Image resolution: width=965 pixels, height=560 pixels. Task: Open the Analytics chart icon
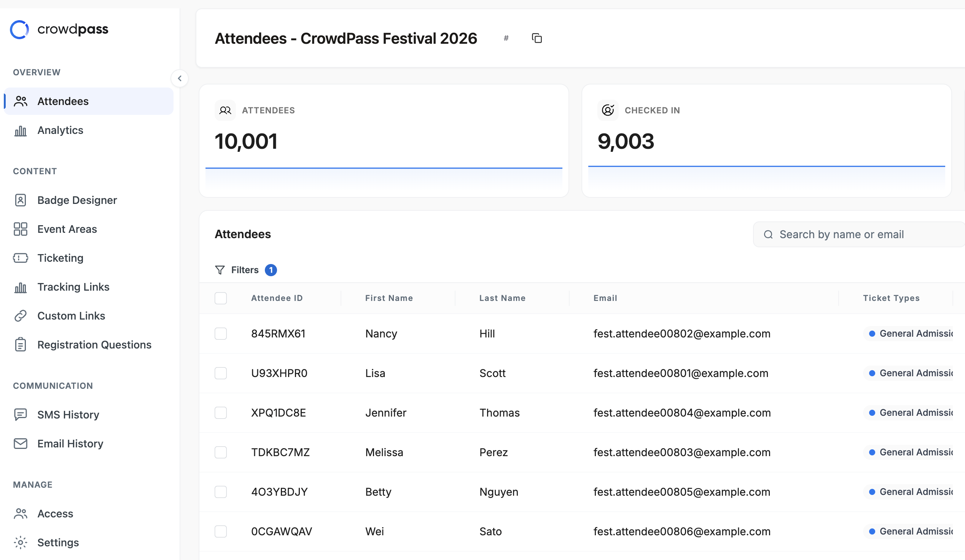click(x=21, y=130)
